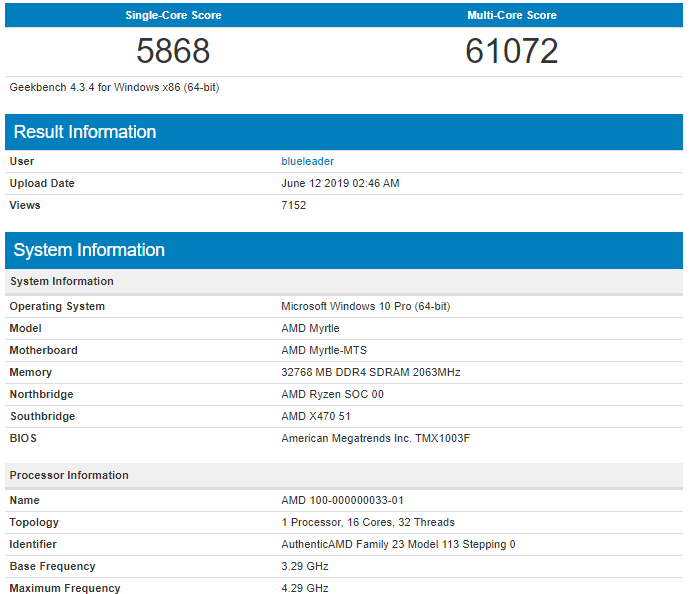Click the Result Information heading
Image resolution: width=692 pixels, height=594 pixels.
(x=85, y=132)
